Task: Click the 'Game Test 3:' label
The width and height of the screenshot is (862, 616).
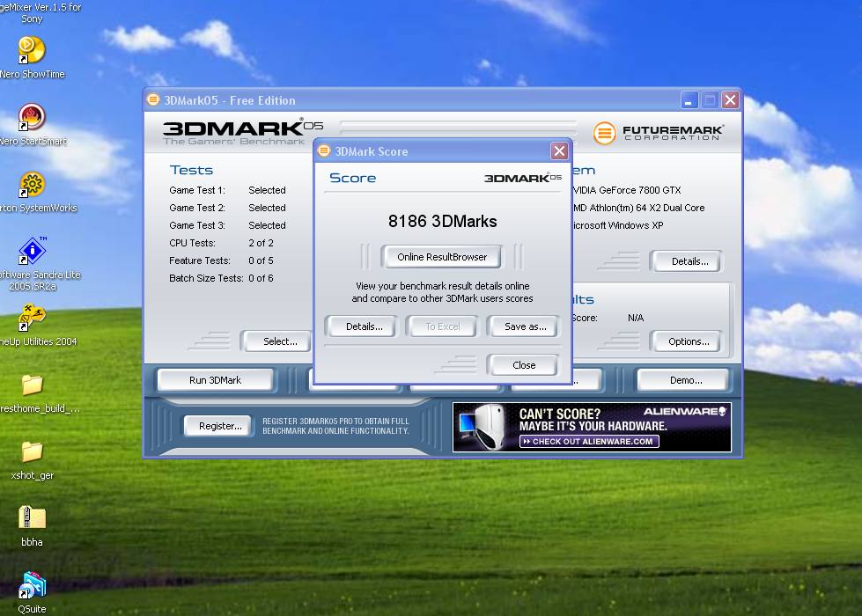Action: click(197, 225)
